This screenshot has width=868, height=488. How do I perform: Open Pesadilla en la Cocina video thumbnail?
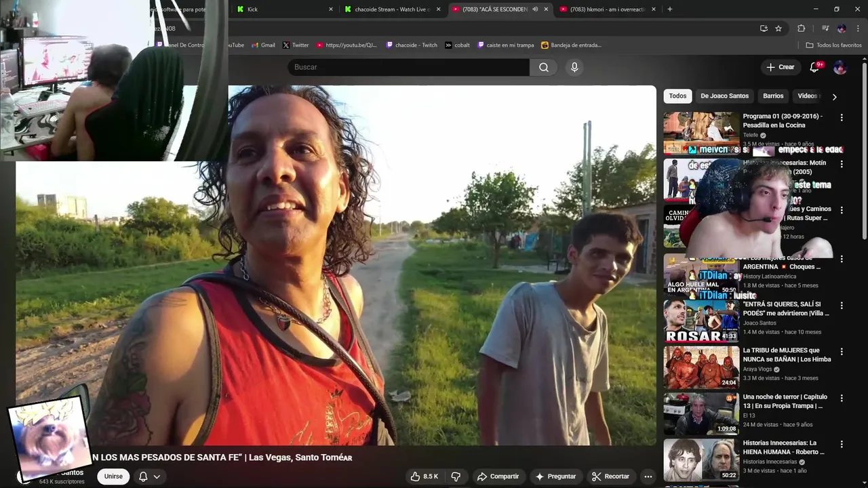tap(701, 134)
